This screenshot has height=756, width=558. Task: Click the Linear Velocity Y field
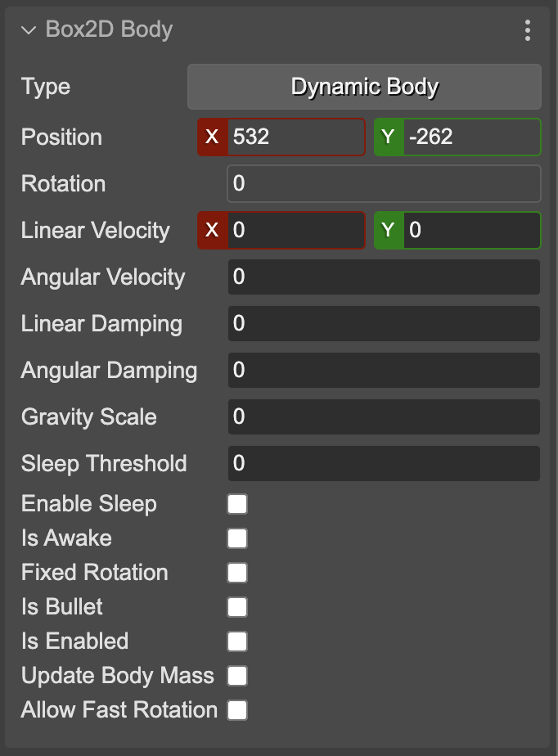click(x=471, y=230)
